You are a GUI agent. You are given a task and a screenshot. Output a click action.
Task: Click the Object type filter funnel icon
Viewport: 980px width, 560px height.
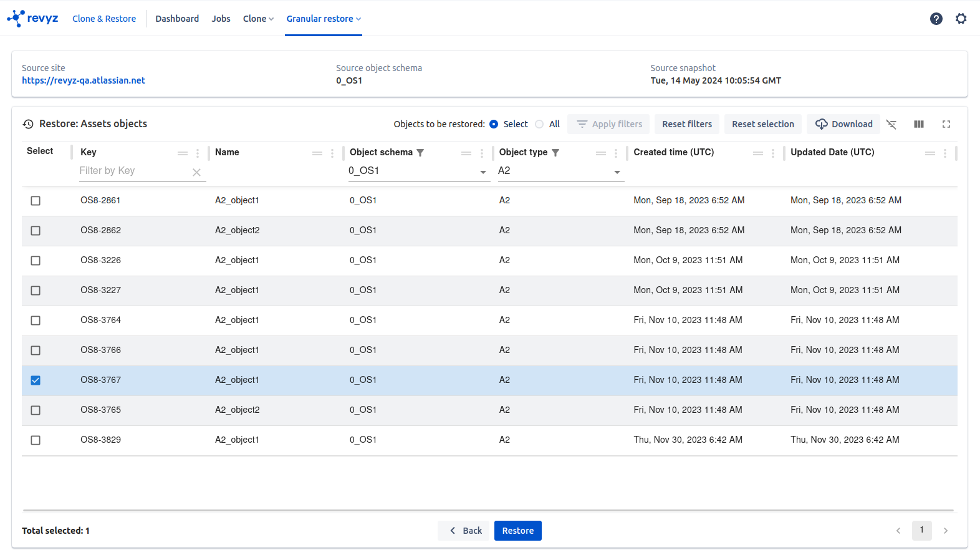(555, 152)
